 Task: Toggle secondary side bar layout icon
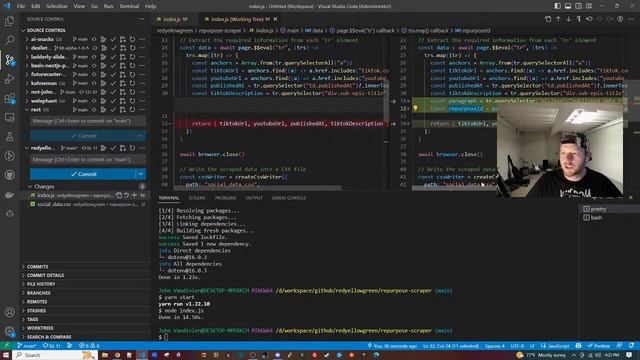pos(578,6)
